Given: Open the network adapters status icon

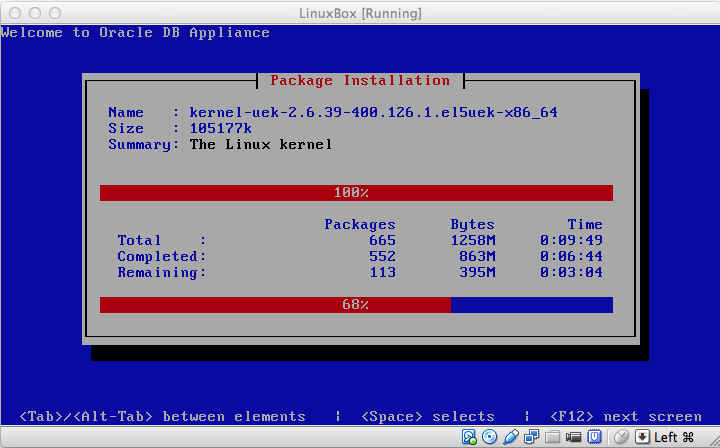Looking at the screenshot, I should [531, 437].
